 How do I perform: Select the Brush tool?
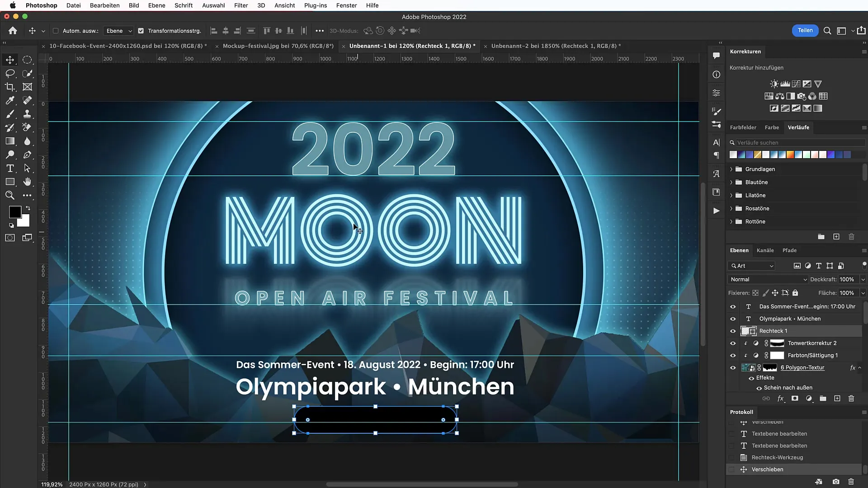click(10, 114)
